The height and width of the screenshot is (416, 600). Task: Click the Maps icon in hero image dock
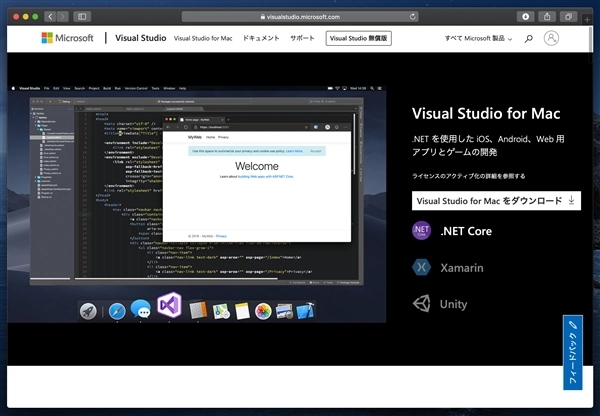221,311
